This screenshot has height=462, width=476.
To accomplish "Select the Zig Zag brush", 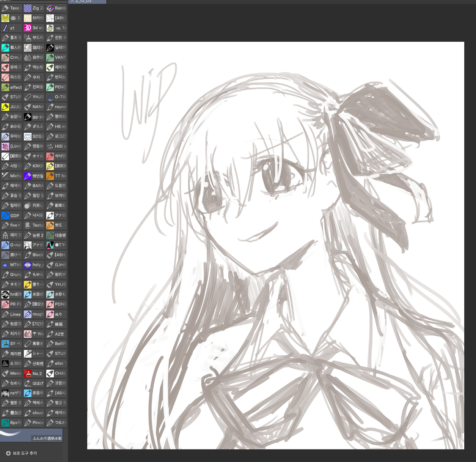I will 33,8.
